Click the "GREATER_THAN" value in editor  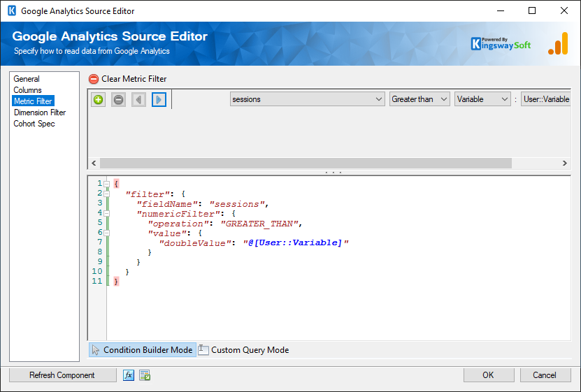coord(259,224)
